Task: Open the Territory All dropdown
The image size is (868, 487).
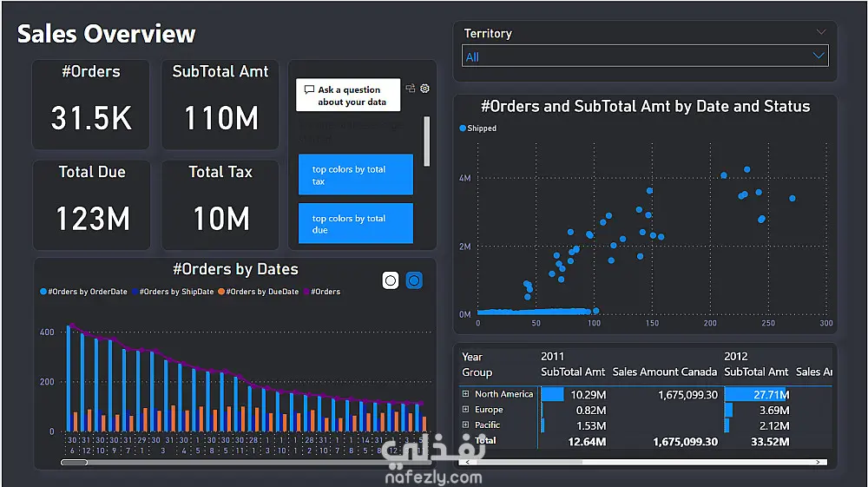Action: click(x=645, y=56)
